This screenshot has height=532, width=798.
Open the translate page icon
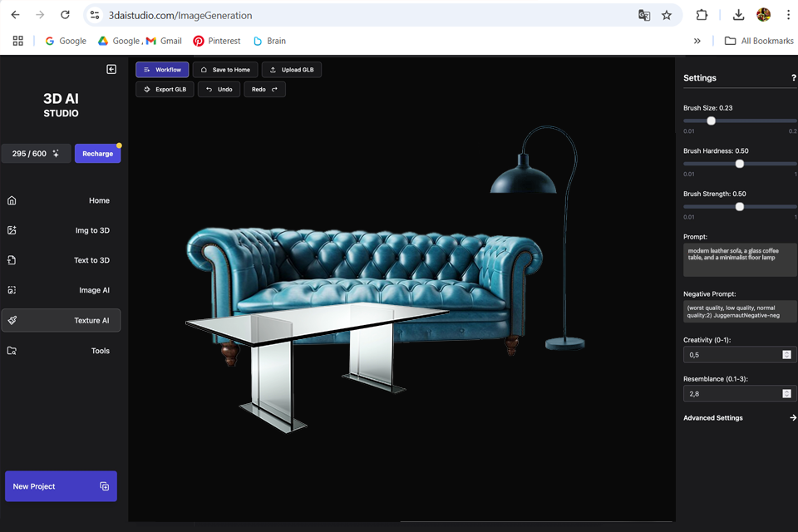[x=643, y=15]
